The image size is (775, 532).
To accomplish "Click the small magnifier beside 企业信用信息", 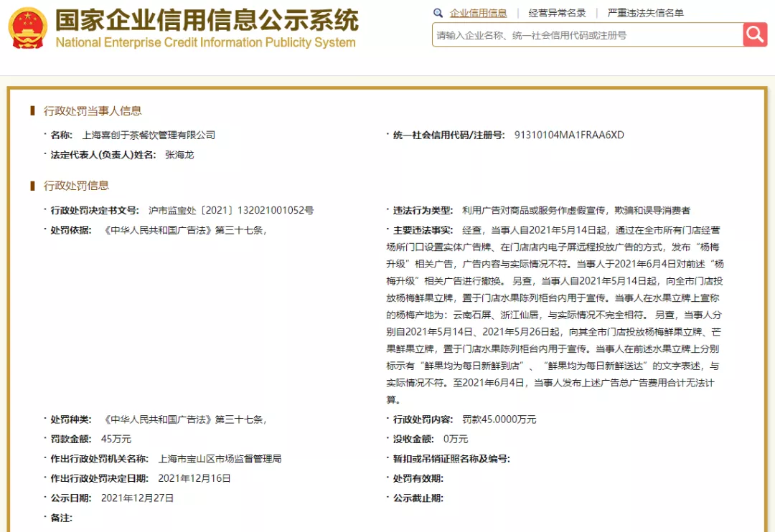I will [x=438, y=14].
